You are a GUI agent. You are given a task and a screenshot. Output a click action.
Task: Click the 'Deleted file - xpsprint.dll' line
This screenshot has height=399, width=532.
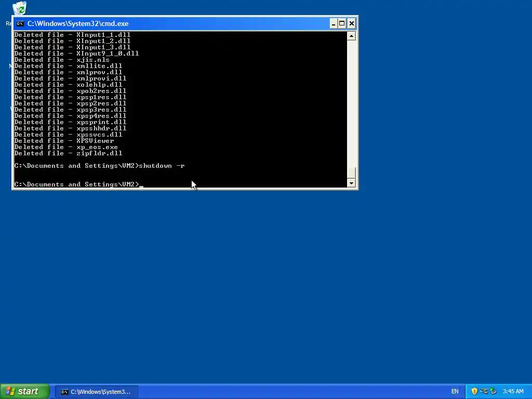[70, 122]
